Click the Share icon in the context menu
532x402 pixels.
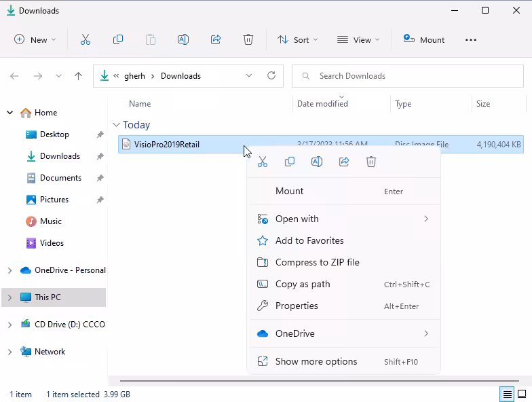344,162
